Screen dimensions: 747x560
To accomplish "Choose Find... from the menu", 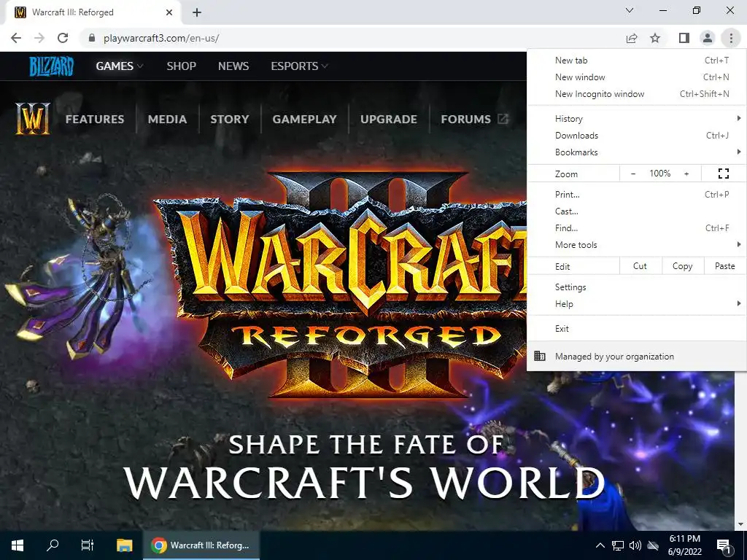I will click(636, 227).
